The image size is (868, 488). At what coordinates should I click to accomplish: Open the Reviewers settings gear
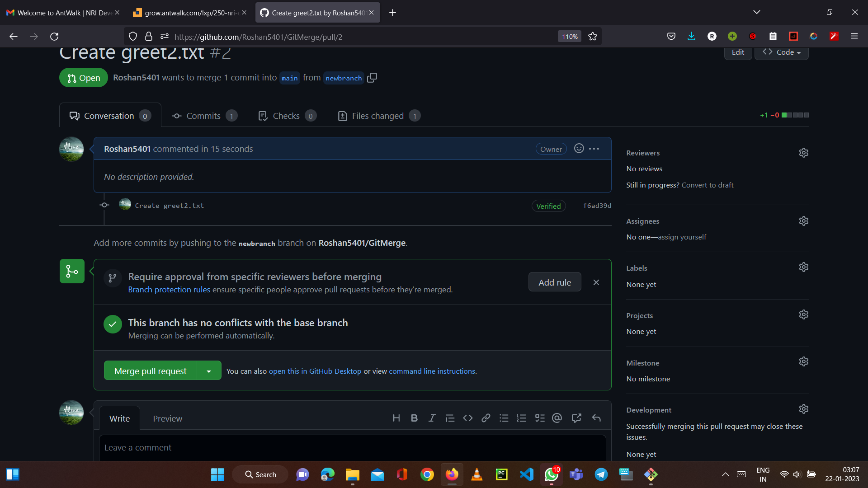coord(803,153)
